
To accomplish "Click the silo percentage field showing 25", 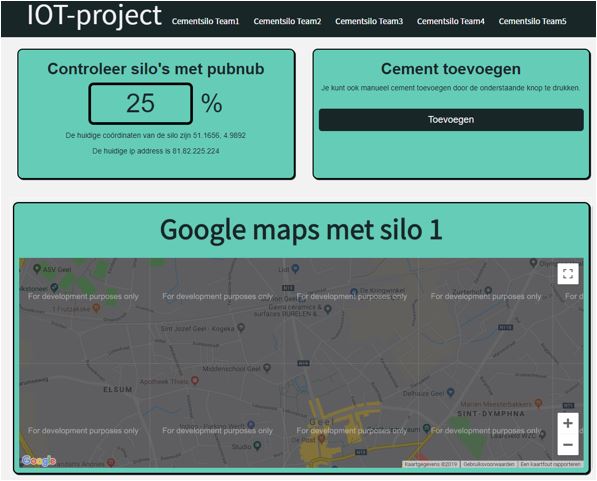I will [140, 104].
